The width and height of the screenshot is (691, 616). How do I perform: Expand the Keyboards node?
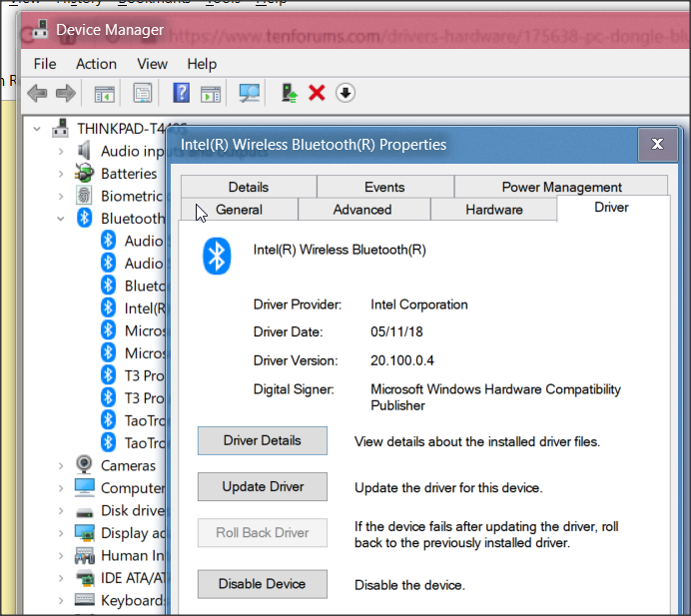(x=61, y=601)
